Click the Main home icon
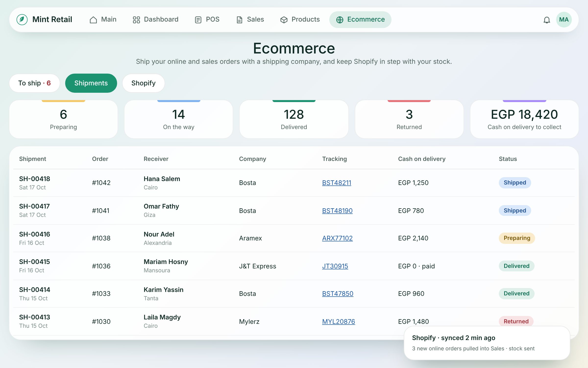Image resolution: width=588 pixels, height=368 pixels. pyautogui.click(x=93, y=20)
